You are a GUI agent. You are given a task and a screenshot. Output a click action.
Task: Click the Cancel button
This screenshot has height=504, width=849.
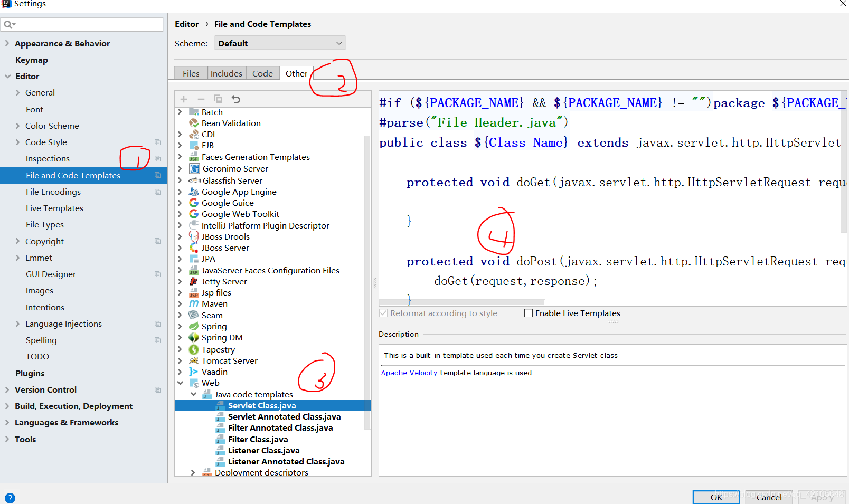[769, 497]
